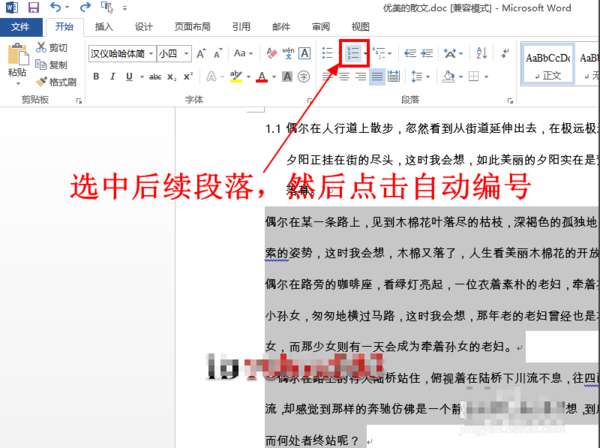
Task: Redo the last action
Action: 85,7
